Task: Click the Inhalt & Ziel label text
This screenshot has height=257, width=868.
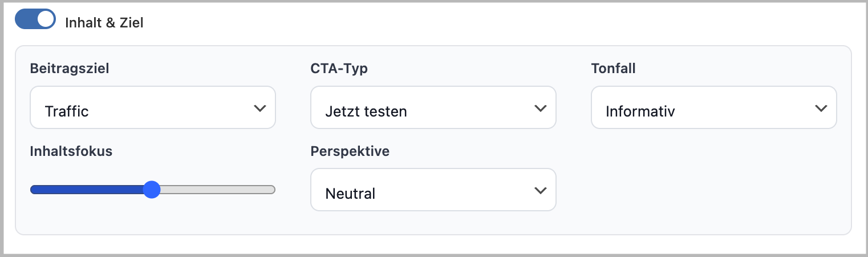Action: point(104,23)
